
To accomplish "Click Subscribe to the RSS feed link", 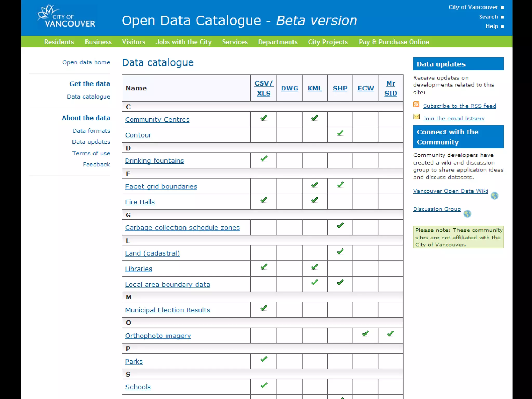I will (459, 106).
